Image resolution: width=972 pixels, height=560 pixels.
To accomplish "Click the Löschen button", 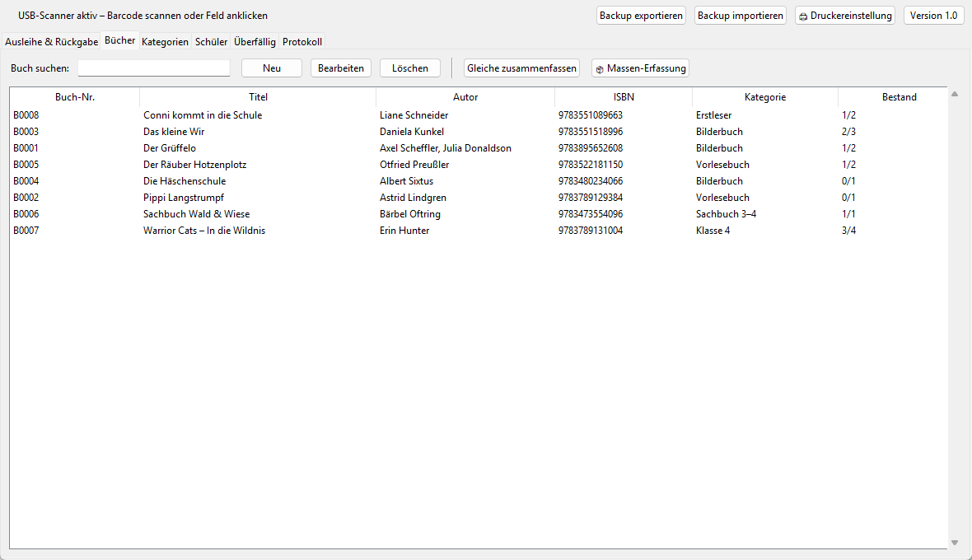I will (409, 68).
